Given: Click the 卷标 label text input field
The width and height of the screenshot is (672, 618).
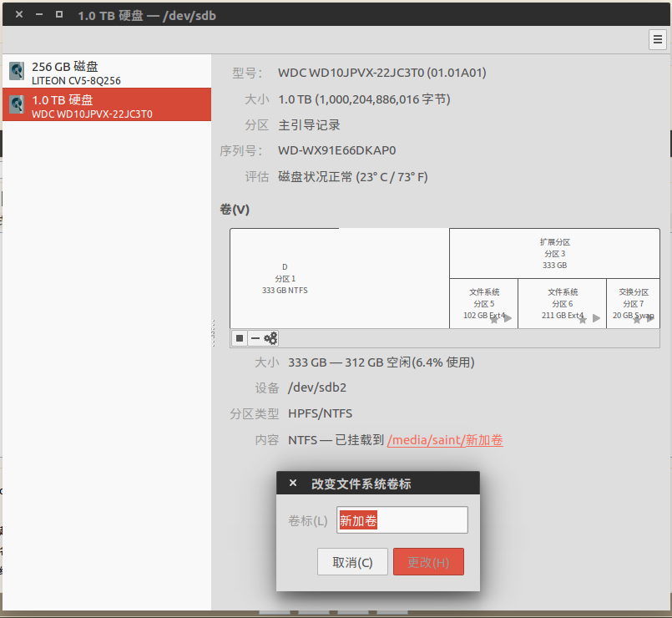Looking at the screenshot, I should [x=402, y=520].
